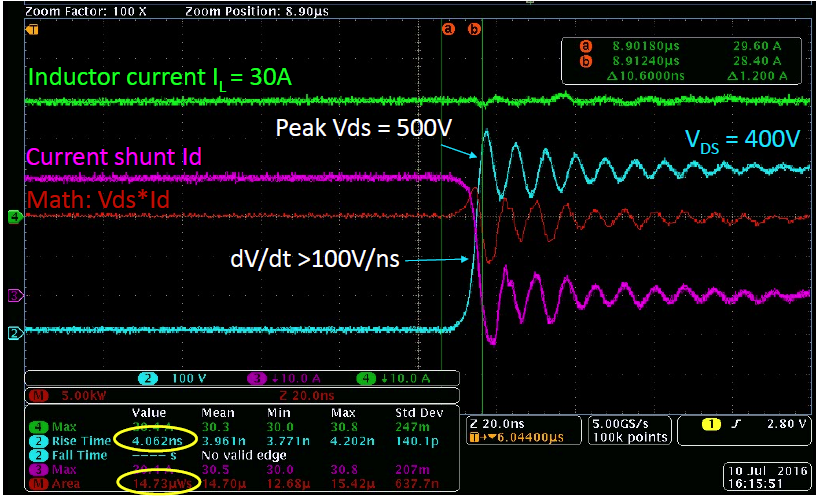The height and width of the screenshot is (502, 823).
Task: Click channel 2 scale 100 V
Action: pyautogui.click(x=189, y=378)
